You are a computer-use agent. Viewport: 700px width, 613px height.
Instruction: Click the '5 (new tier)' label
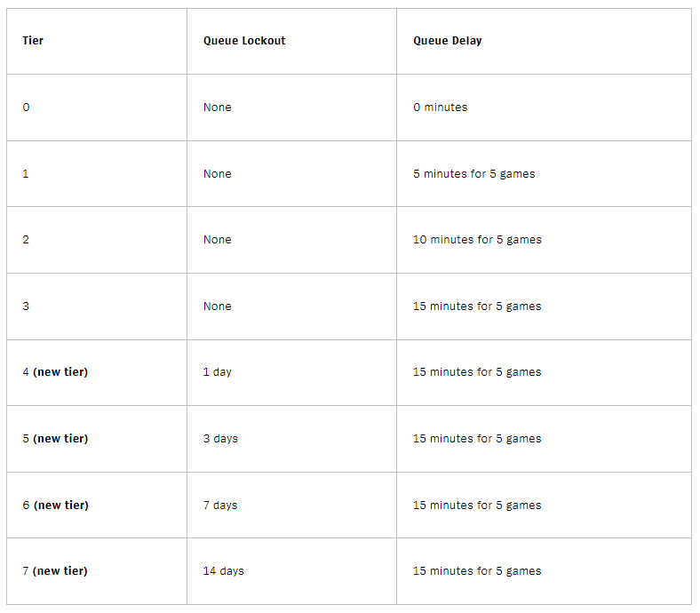click(55, 439)
